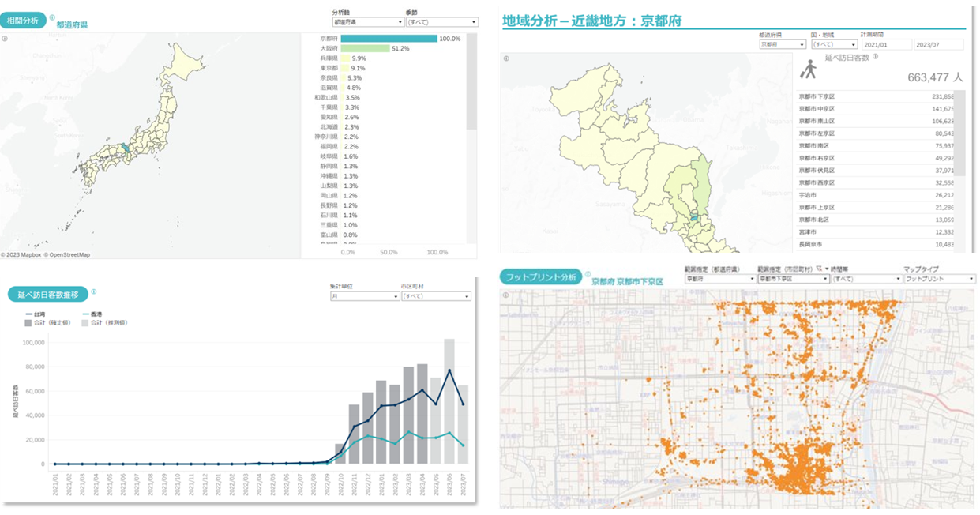
Task: Toggle the 合計（推測値） legend entry
Action: pyautogui.click(x=105, y=322)
